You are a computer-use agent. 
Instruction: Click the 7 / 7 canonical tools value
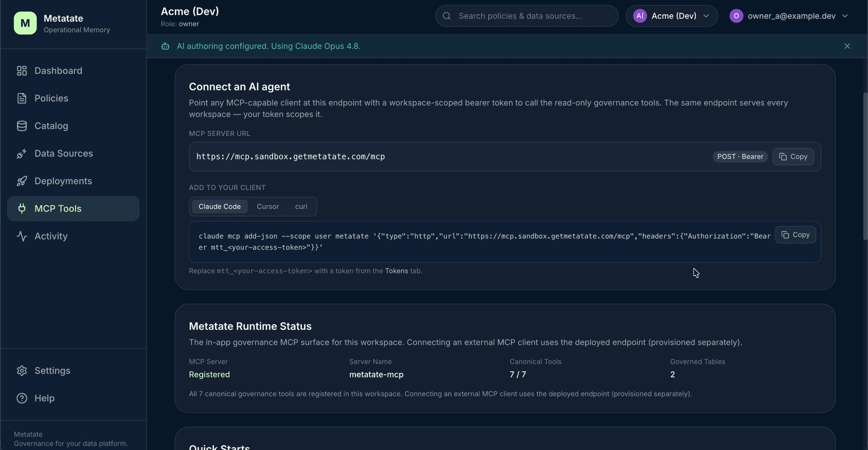[518, 374]
